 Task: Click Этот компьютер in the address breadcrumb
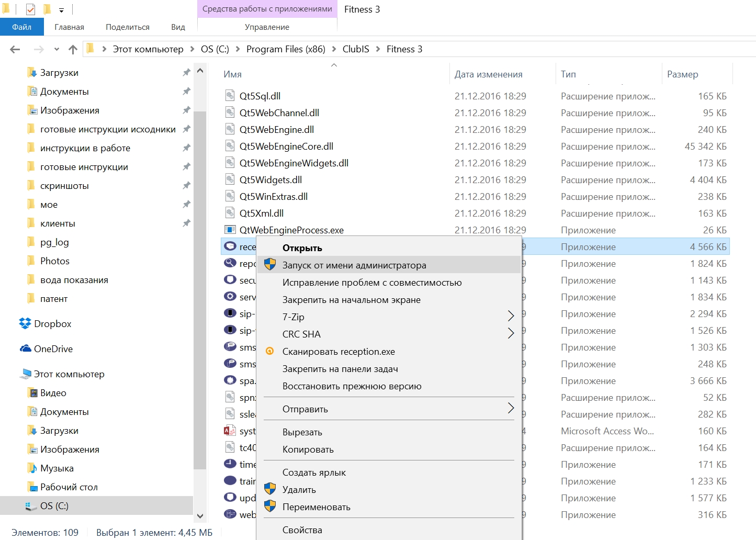pos(148,49)
